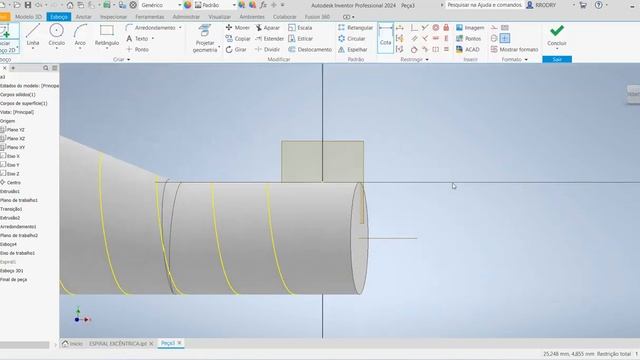Search the model browser
The width and height of the screenshot is (640, 360).
pyautogui.click(x=46, y=68)
